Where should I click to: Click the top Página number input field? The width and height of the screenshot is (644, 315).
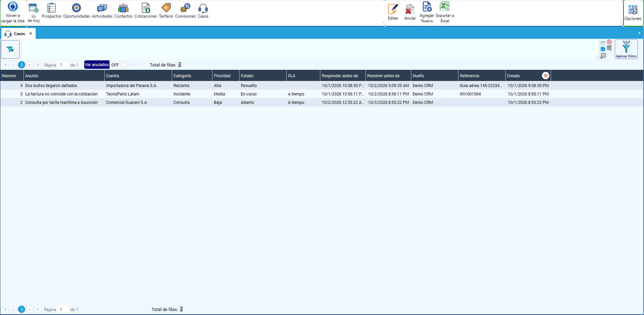(x=63, y=65)
